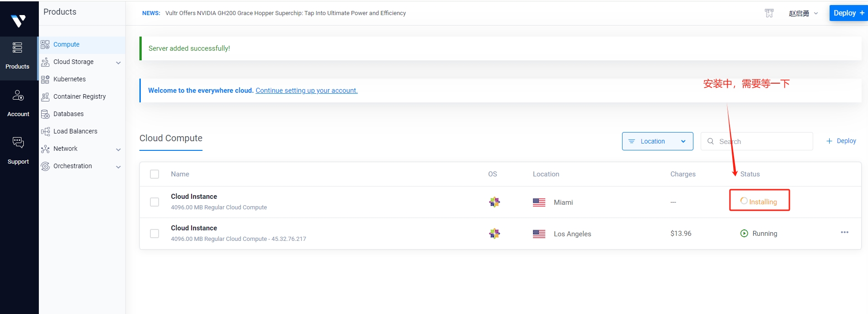868x314 pixels.
Task: Open the Account section icon
Action: [x=18, y=95]
